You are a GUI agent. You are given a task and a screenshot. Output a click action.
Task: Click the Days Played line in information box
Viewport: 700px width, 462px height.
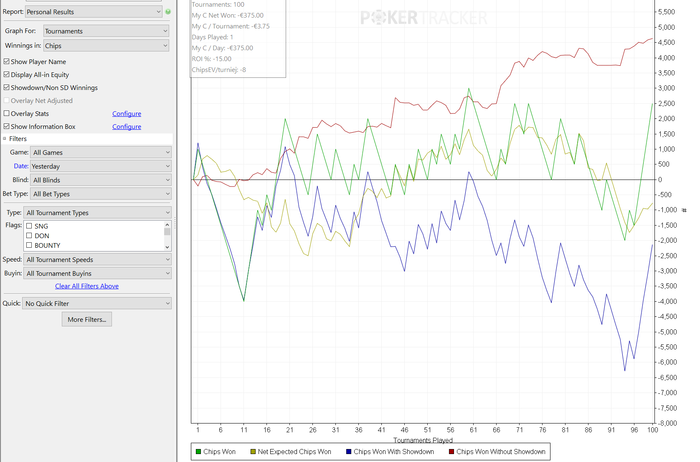[x=212, y=37]
